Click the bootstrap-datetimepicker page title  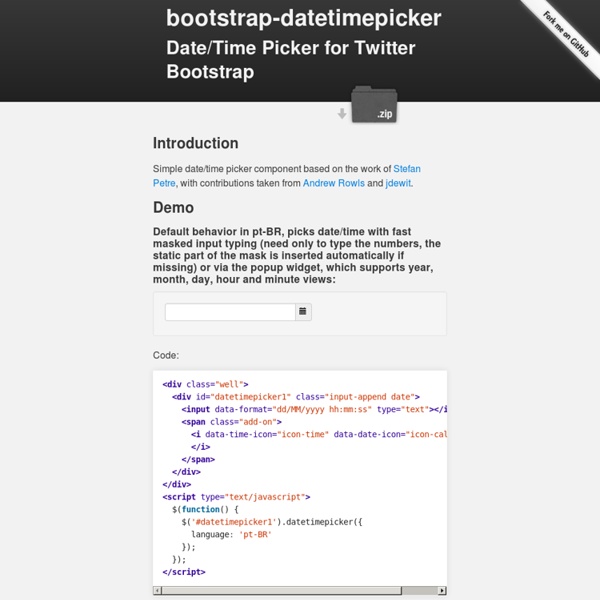[x=303, y=18]
